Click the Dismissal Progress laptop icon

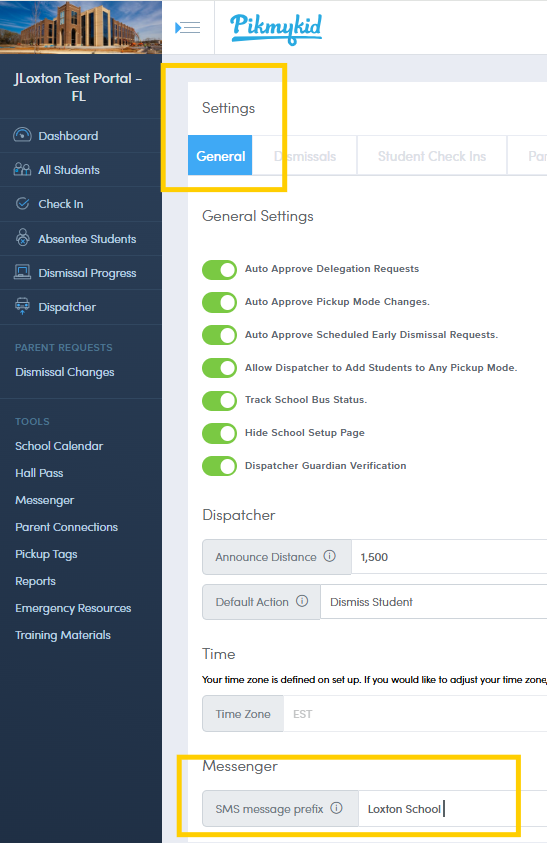[x=22, y=272]
